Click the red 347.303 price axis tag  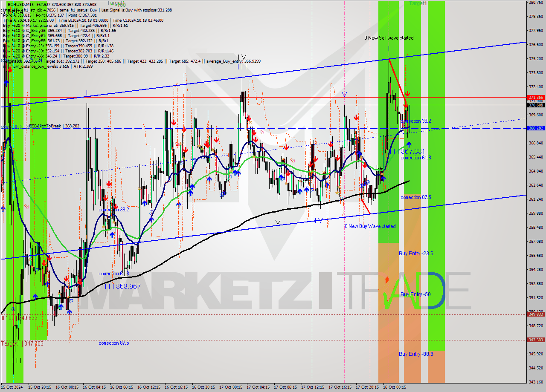(x=536, y=340)
